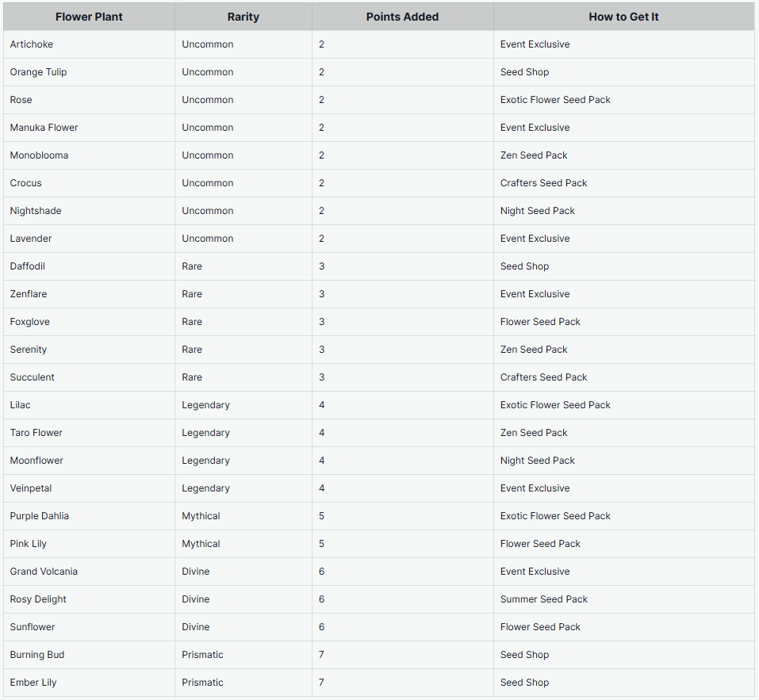Select the Rarity cell for Sunflower
The height and width of the screenshot is (700, 759).
point(196,627)
